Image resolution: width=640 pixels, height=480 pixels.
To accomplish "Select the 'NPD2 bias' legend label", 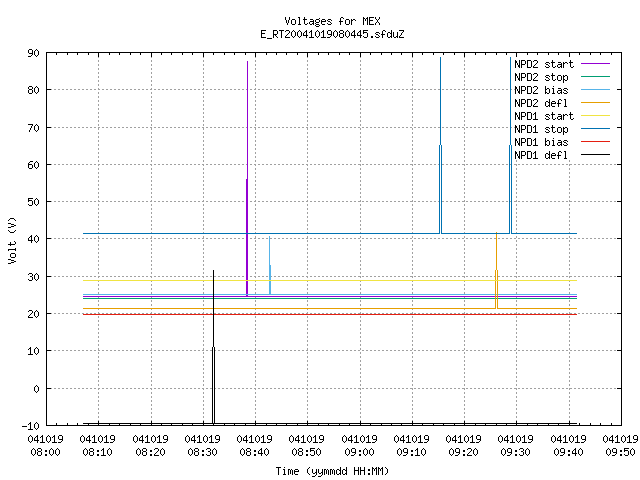I will (x=541, y=90).
